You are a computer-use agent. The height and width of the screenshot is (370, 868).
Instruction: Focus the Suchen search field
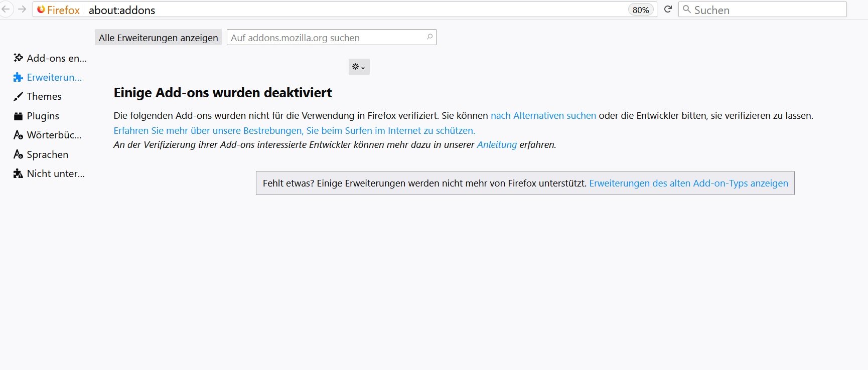762,10
